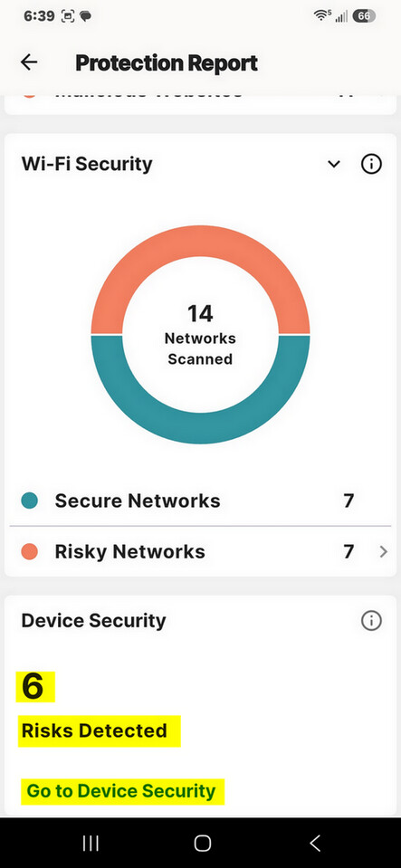Image resolution: width=401 pixels, height=868 pixels.
Task: Tap the 14 Networks Scanned center text
Action: [200, 336]
